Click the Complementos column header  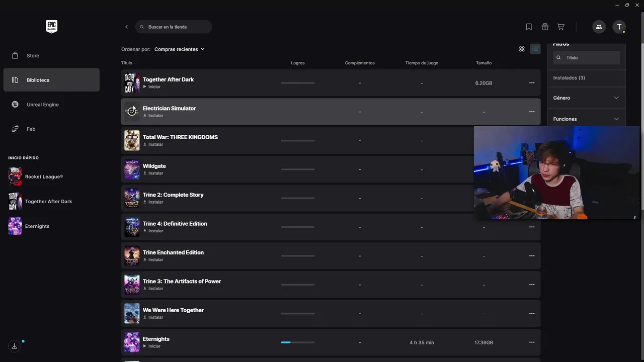click(x=360, y=63)
